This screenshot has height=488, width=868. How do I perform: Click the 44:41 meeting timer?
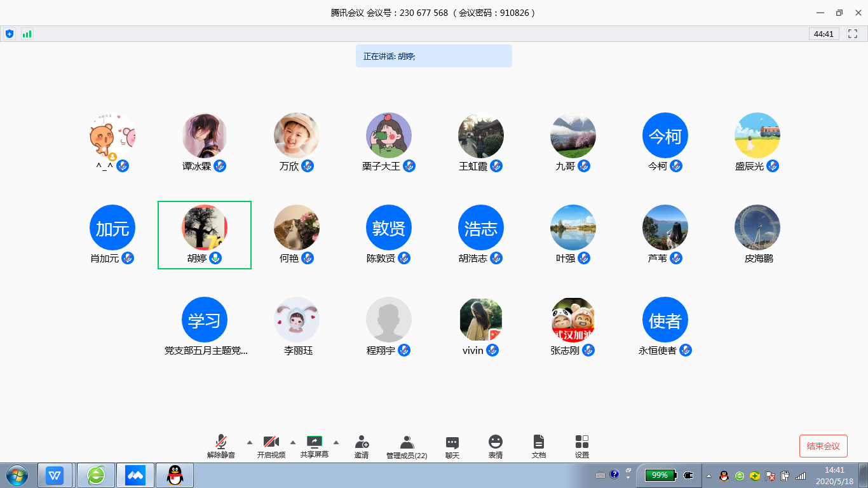(824, 34)
